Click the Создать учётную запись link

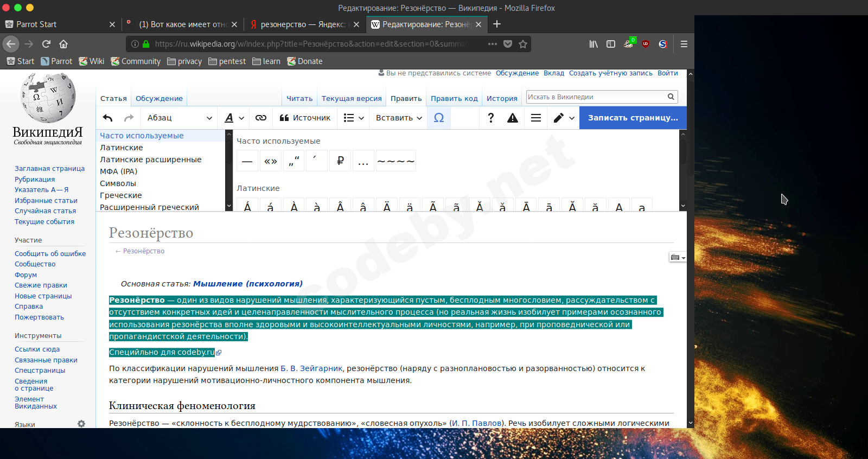pyautogui.click(x=610, y=73)
